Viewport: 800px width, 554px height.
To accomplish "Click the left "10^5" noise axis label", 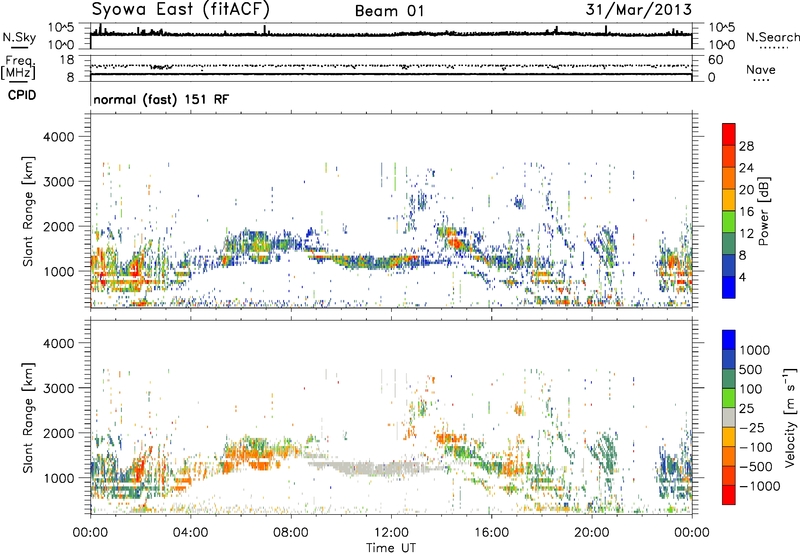I will (62, 27).
